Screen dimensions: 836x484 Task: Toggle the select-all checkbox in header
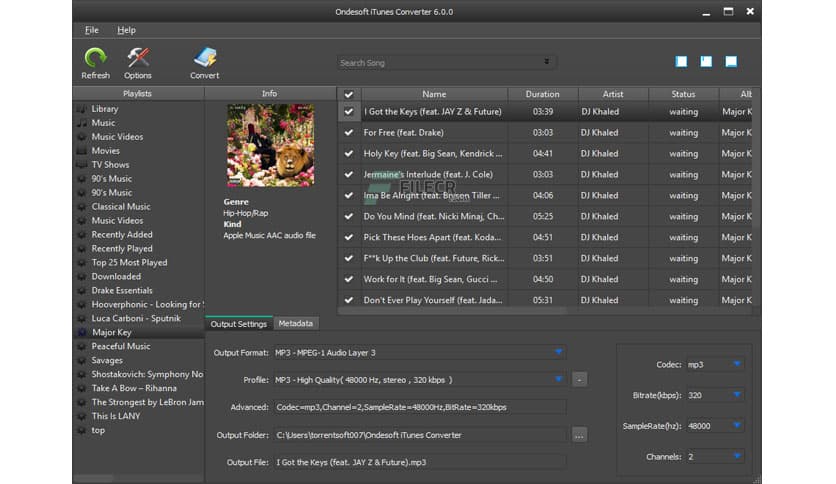349,94
